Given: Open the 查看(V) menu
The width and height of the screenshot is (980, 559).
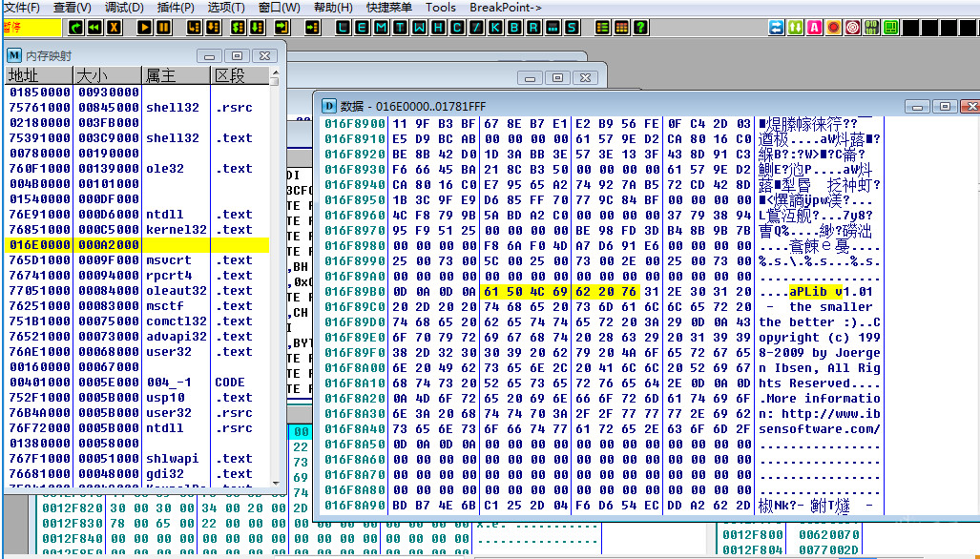Looking at the screenshot, I should point(73,8).
